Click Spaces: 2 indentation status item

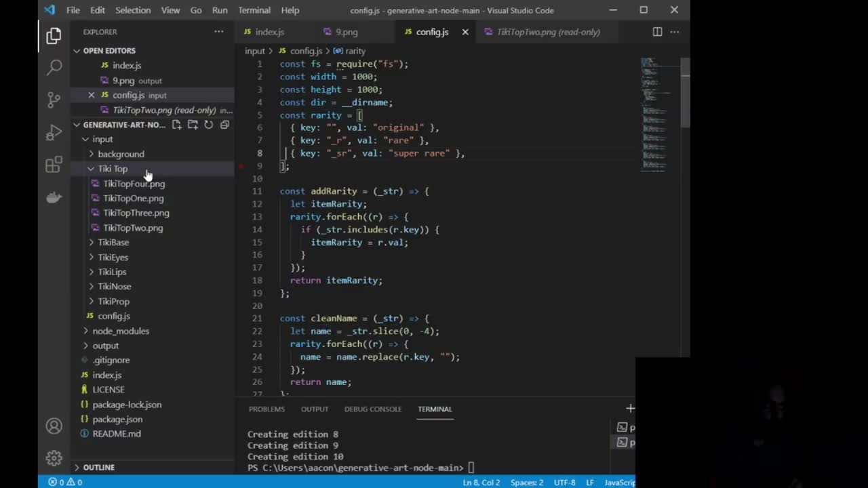point(527,483)
